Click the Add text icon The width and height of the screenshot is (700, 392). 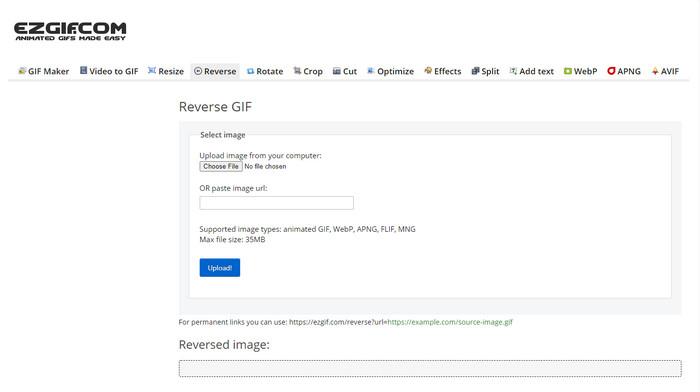click(513, 71)
